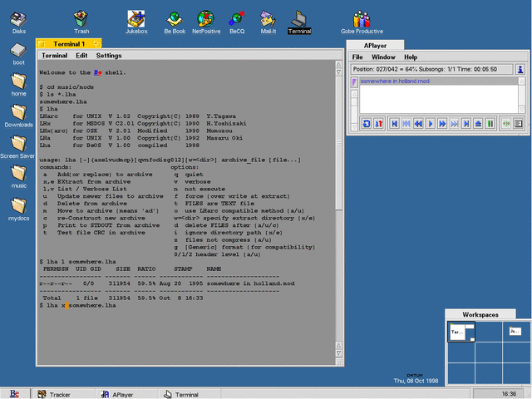Switch to workspace showing the Ter... window
532x399 pixels.
(x=461, y=332)
